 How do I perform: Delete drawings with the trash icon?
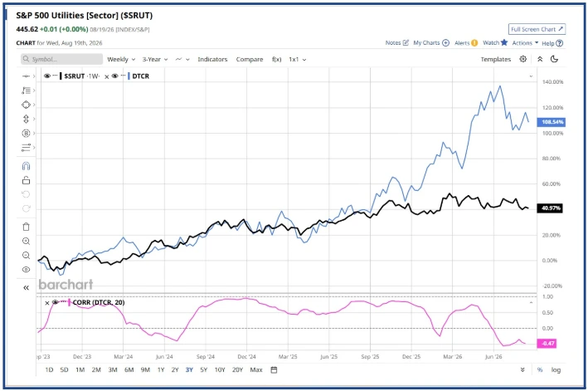tap(26, 227)
